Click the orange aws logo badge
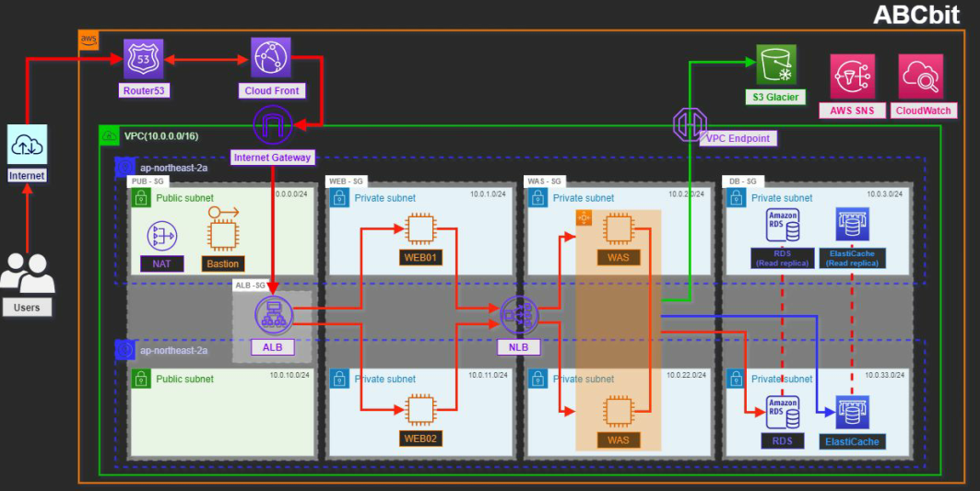The height and width of the screenshot is (491, 980). coord(89,40)
